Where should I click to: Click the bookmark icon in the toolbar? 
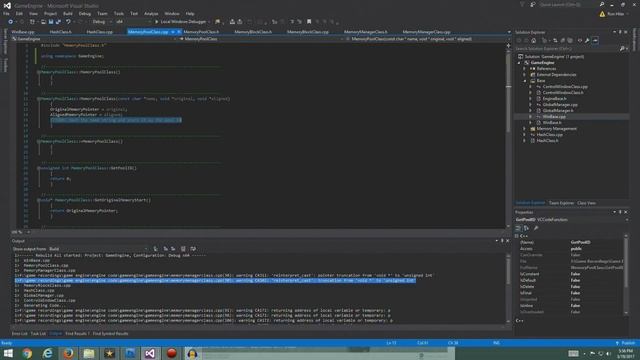309,22
